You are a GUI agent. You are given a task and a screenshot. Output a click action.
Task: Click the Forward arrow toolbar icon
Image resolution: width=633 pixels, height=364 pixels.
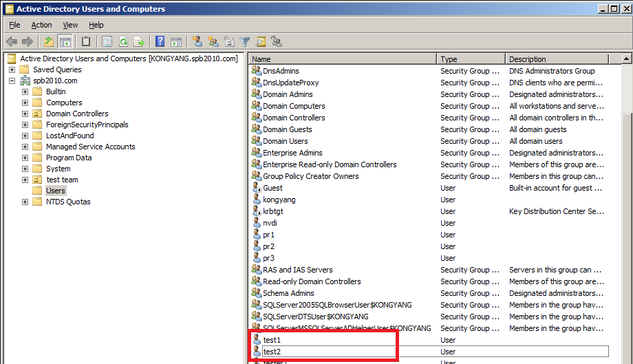click(28, 41)
